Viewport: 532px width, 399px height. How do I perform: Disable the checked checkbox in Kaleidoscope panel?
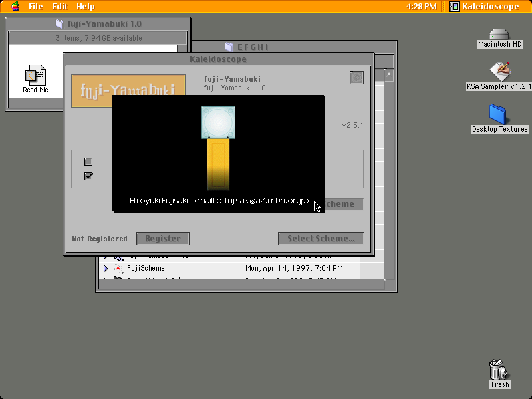[88, 176]
